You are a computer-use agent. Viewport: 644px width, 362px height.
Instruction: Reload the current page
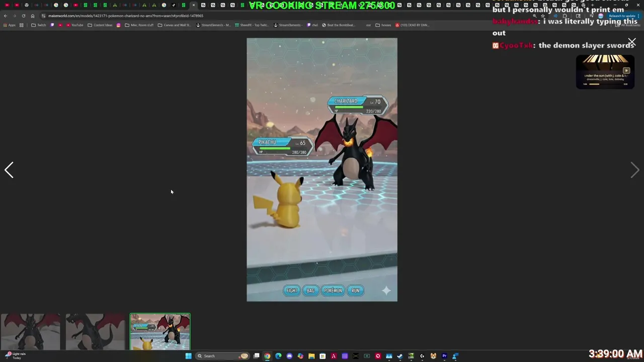[x=24, y=16]
